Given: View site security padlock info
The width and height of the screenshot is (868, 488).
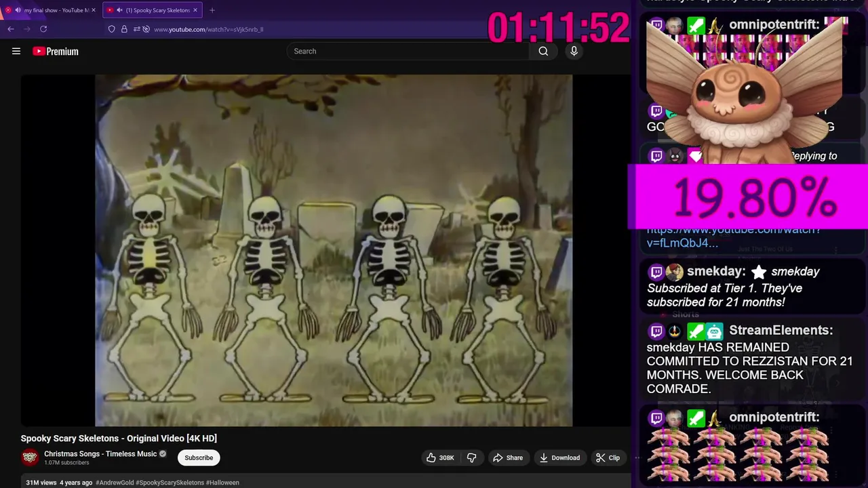Looking at the screenshot, I should click(124, 29).
